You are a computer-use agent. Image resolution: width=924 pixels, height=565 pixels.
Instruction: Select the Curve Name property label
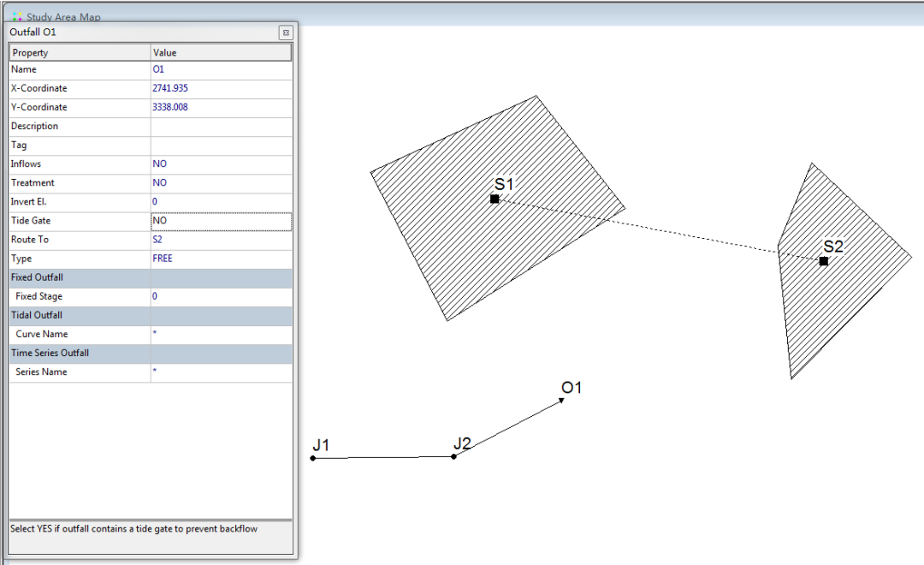[42, 334]
